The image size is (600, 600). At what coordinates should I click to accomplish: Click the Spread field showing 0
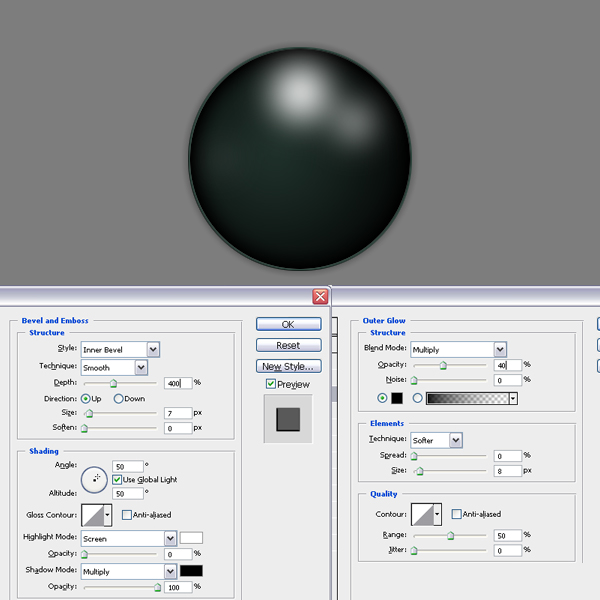508,456
